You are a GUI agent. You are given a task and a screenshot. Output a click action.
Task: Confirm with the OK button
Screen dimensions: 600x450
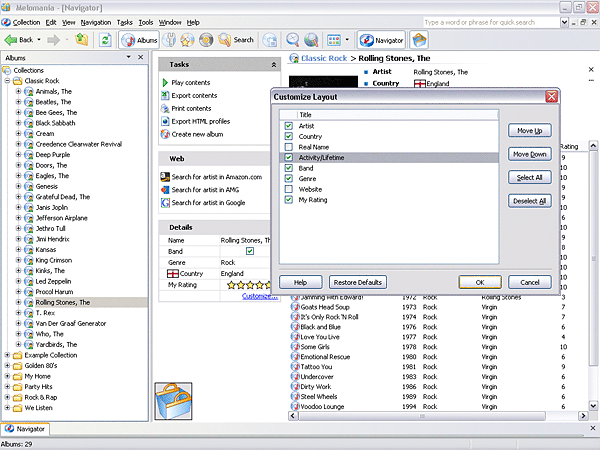(x=480, y=282)
